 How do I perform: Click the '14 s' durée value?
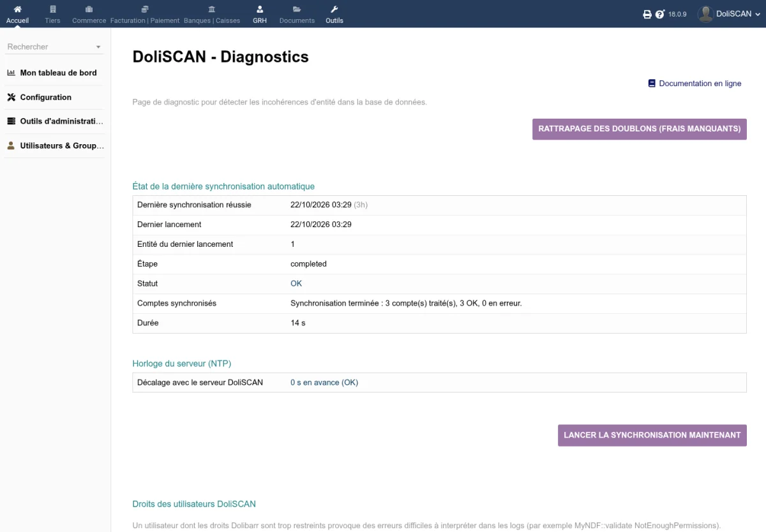point(298,323)
